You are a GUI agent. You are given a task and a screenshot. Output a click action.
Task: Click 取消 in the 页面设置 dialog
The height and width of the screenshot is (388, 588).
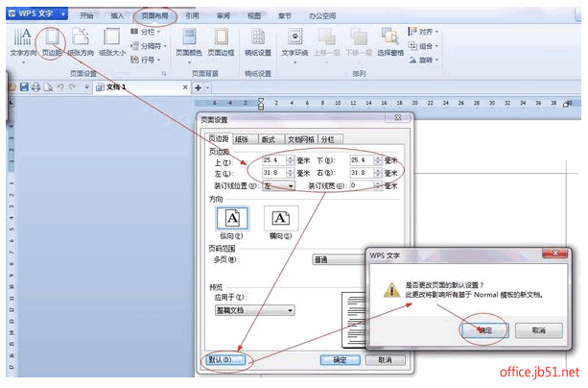pos(385,360)
